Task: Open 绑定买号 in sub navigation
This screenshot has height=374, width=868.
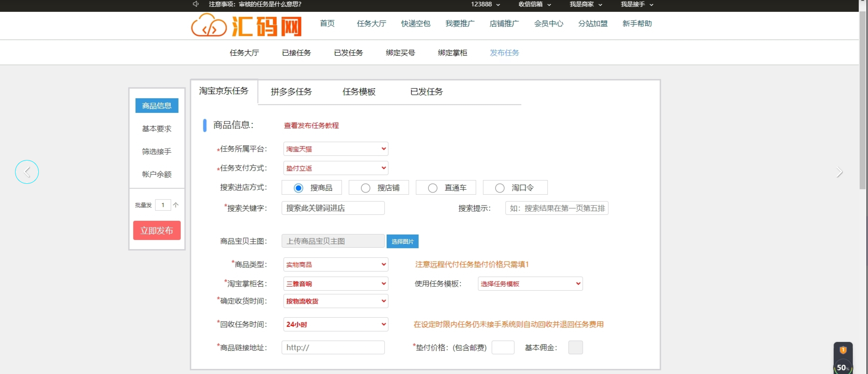Action: coord(400,53)
